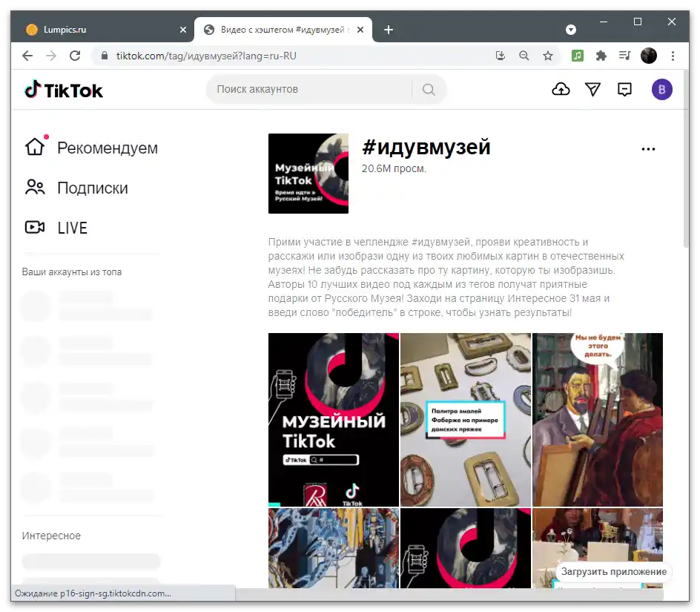The width and height of the screenshot is (700, 612).
Task: Click the house icon beside Рекомендуем
Action: [x=35, y=147]
